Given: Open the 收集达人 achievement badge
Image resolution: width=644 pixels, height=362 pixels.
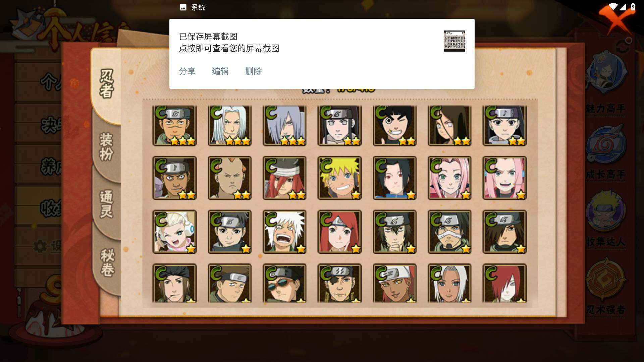Looking at the screenshot, I should coord(606,218).
